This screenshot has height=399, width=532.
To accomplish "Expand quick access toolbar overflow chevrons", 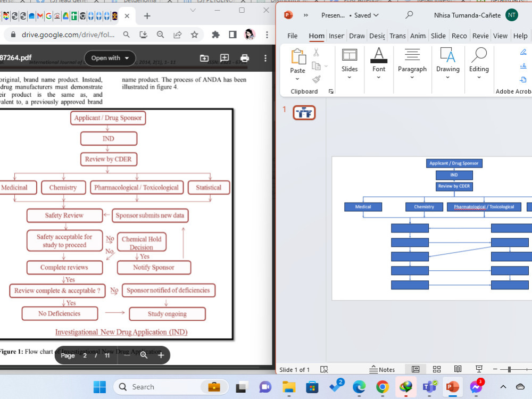I will tap(306, 15).
